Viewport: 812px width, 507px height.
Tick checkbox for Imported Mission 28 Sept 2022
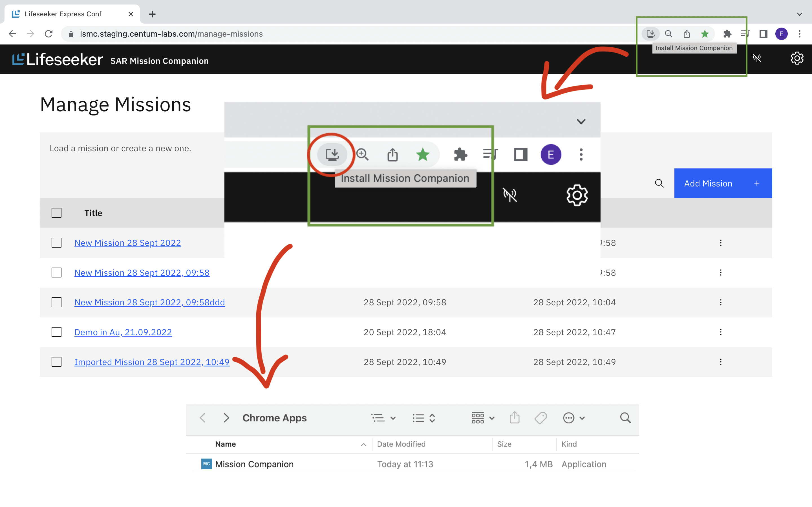(56, 362)
